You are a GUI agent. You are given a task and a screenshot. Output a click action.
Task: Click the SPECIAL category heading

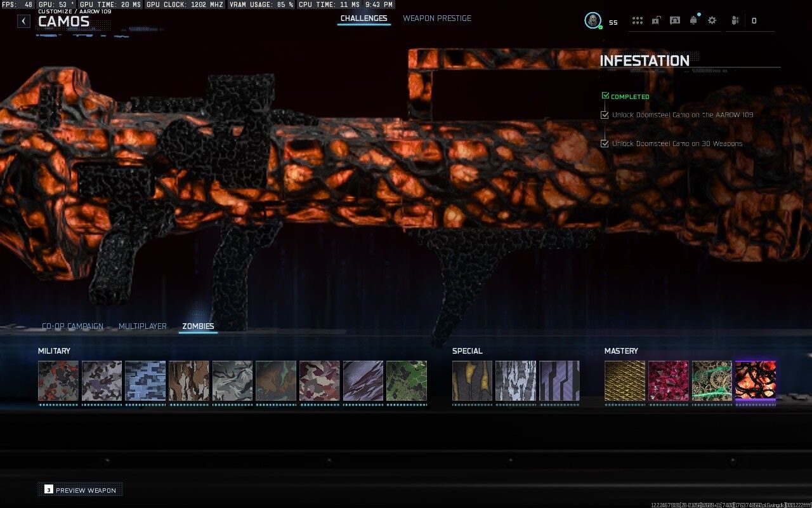point(468,351)
